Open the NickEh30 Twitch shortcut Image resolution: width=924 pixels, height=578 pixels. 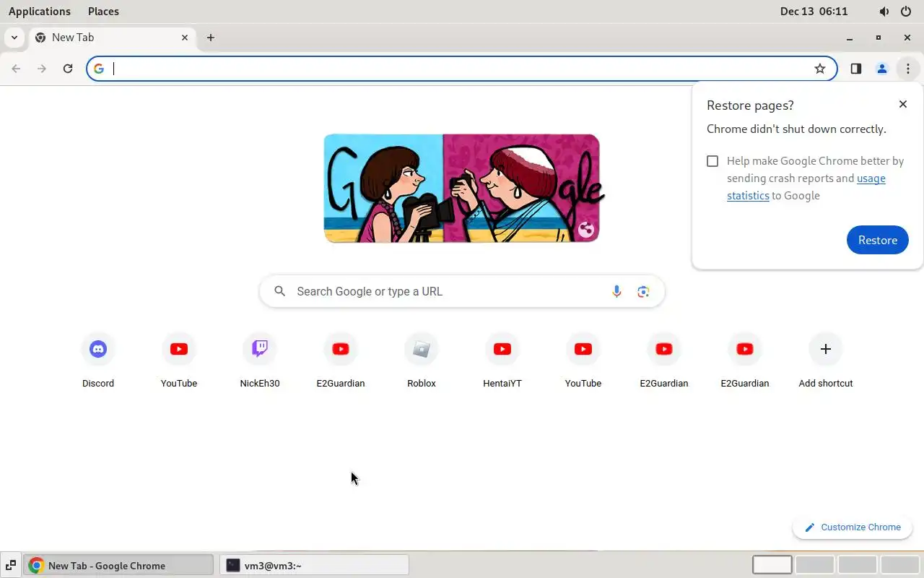click(260, 361)
